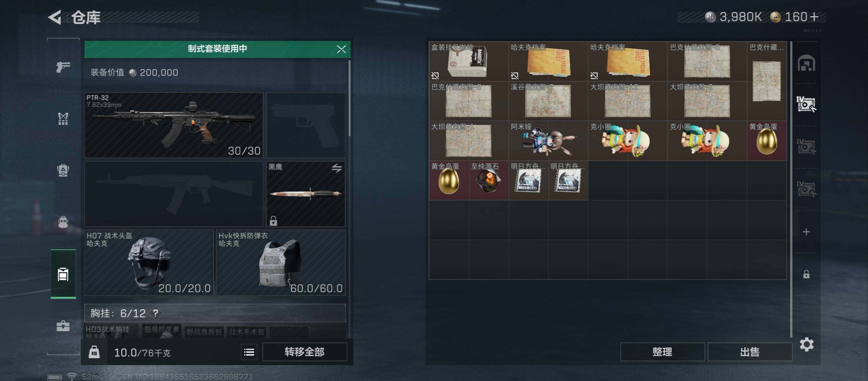
Task: Show chest rig capacity help question mark
Action: [156, 313]
